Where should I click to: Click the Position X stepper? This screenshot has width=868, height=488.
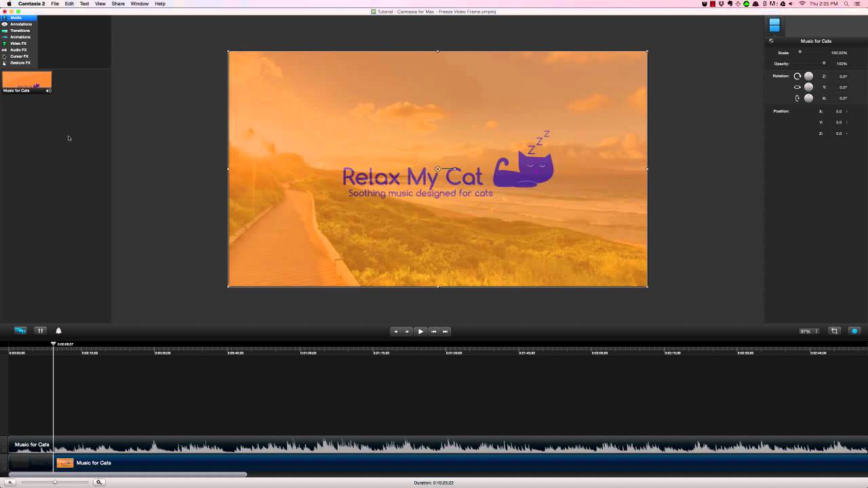click(x=846, y=111)
